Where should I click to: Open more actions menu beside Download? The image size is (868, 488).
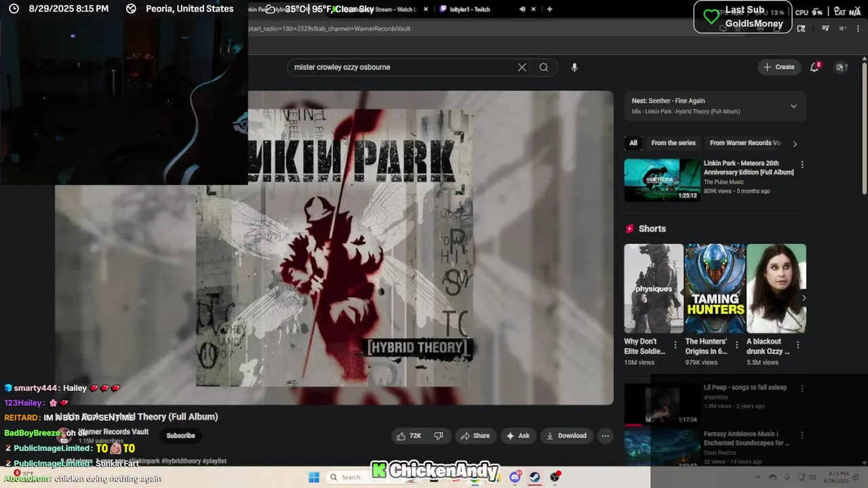606,436
